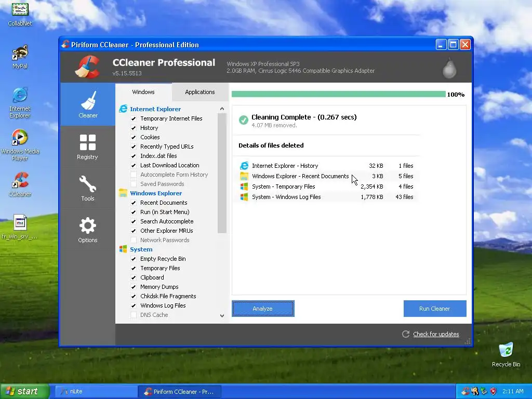Click IE icon in History result row

[244, 166]
